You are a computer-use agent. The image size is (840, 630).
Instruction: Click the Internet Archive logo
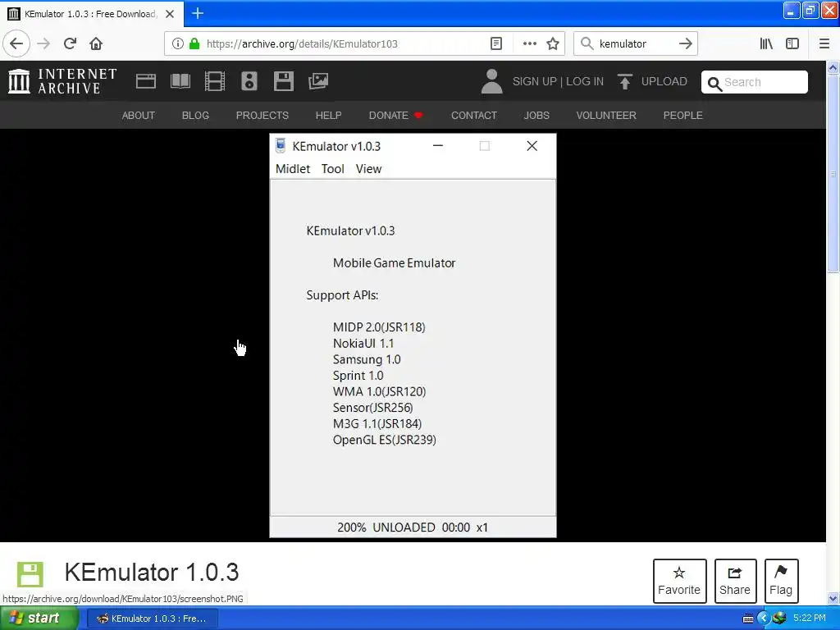(x=62, y=81)
